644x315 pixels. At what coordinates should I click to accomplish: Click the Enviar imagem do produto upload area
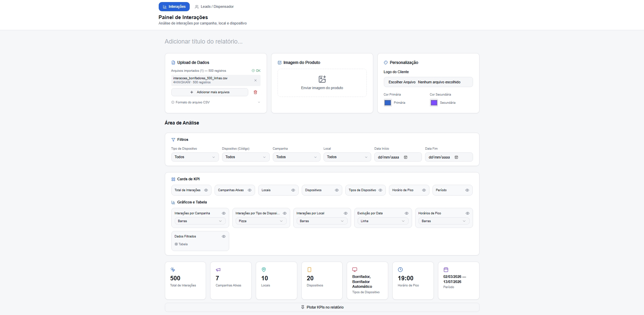coord(322,83)
